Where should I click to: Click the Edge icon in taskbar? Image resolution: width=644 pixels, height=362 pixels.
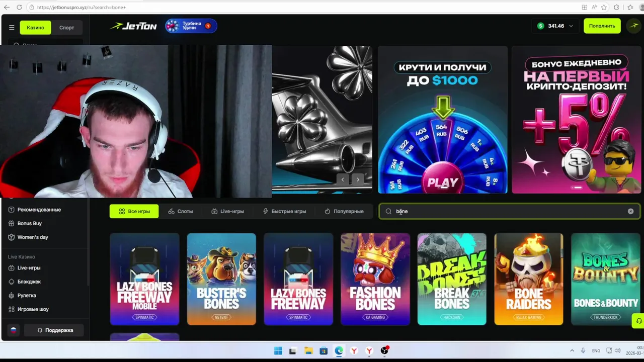pos(339,351)
